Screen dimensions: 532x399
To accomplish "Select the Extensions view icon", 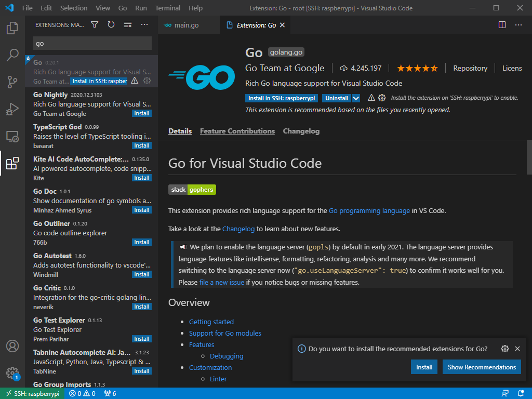I will (12, 163).
